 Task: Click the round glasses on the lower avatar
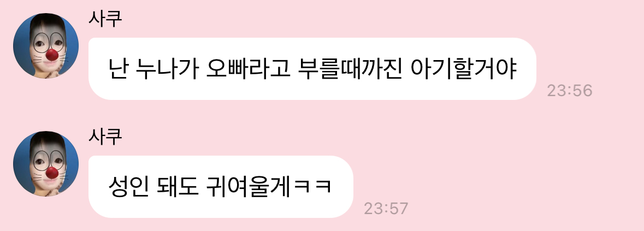(x=49, y=161)
